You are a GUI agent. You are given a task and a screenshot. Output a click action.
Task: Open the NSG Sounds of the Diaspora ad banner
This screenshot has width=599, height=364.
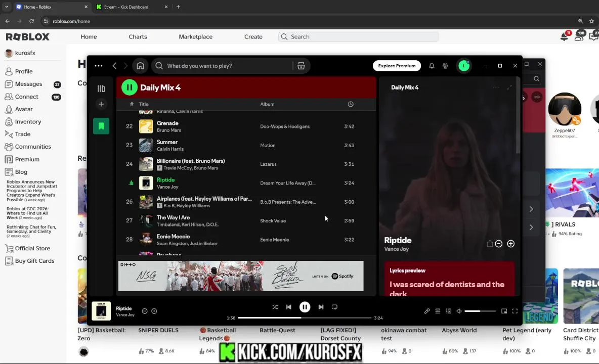pyautogui.click(x=241, y=276)
